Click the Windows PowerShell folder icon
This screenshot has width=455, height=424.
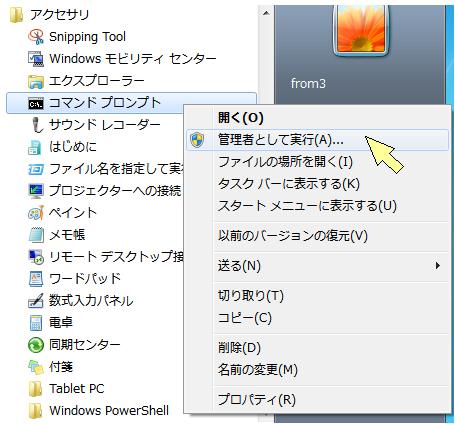tap(35, 411)
